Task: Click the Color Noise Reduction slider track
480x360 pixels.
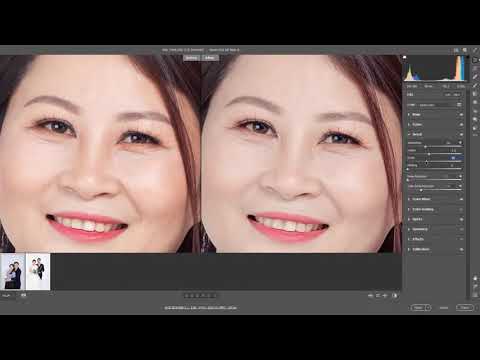Action: coord(435,190)
